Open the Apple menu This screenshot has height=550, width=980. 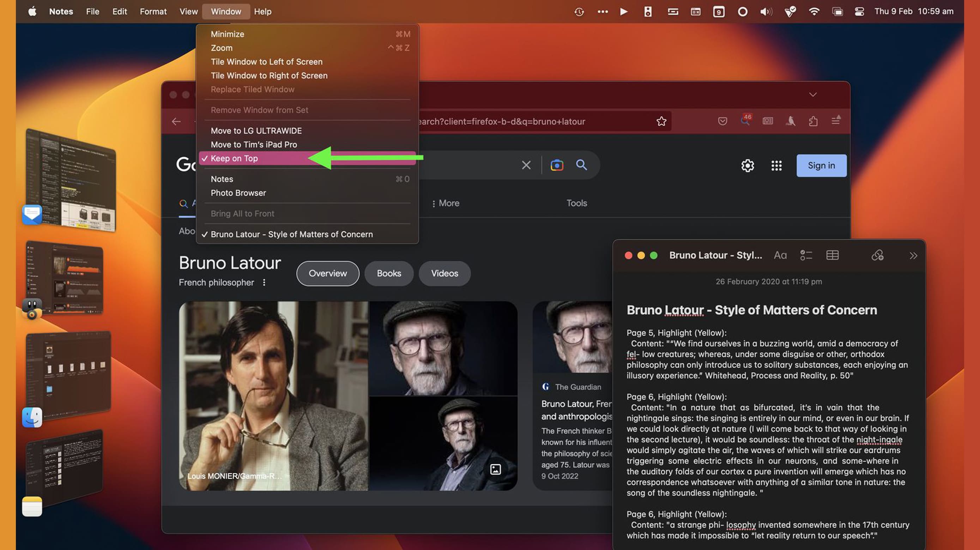pyautogui.click(x=32, y=11)
